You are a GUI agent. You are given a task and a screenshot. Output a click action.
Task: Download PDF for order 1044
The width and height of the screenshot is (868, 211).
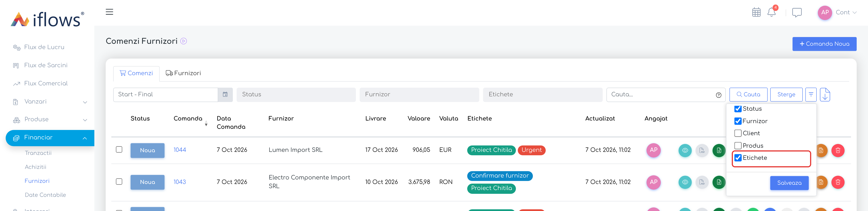(702, 150)
